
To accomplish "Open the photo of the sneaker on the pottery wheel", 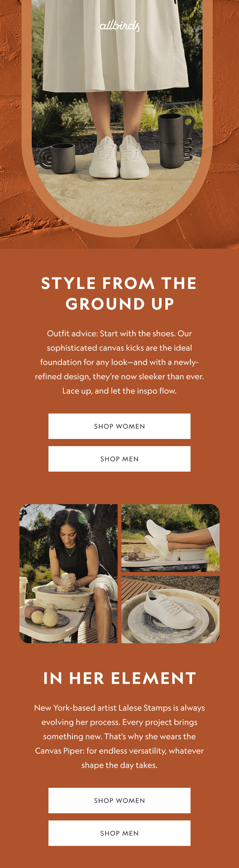I will pos(170,610).
